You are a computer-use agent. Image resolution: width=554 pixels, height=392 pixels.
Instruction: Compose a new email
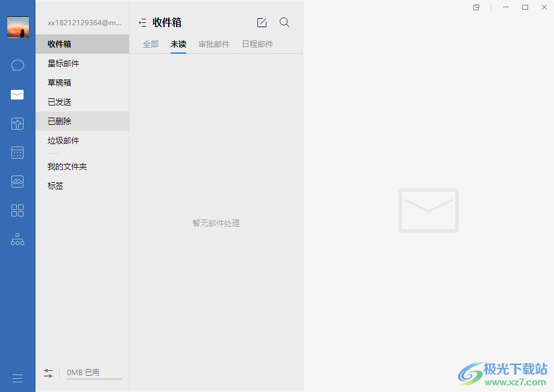pos(262,22)
